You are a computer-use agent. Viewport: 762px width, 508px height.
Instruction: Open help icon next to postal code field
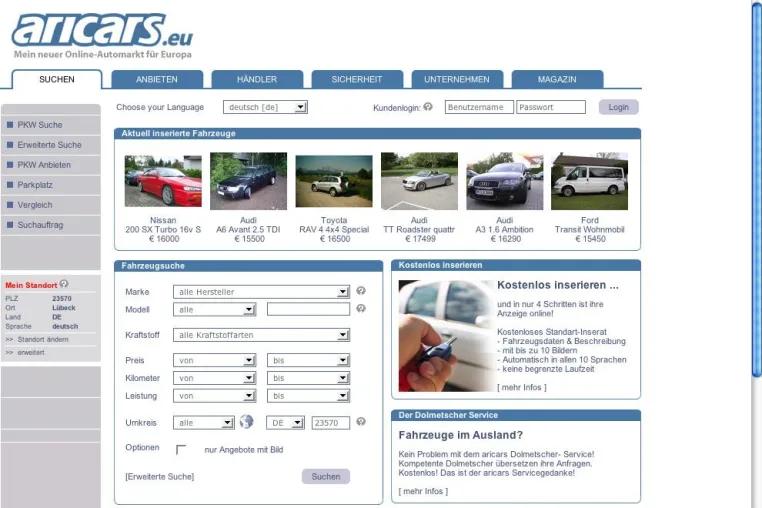click(x=361, y=421)
